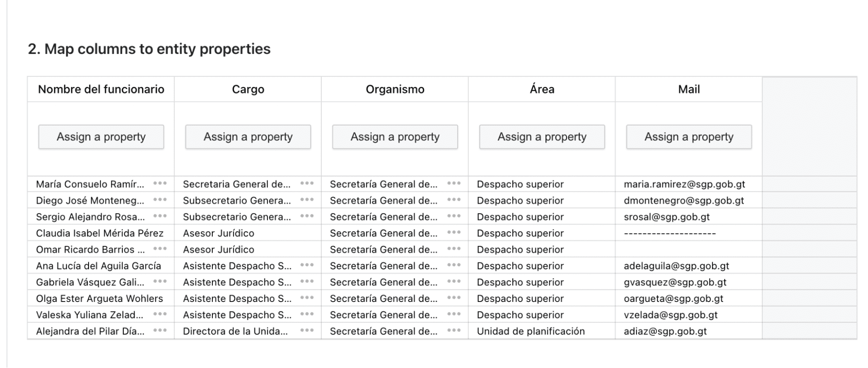Expand ellipsis next to Diego José Monteneg…
The image size is (868, 368).
point(160,200)
